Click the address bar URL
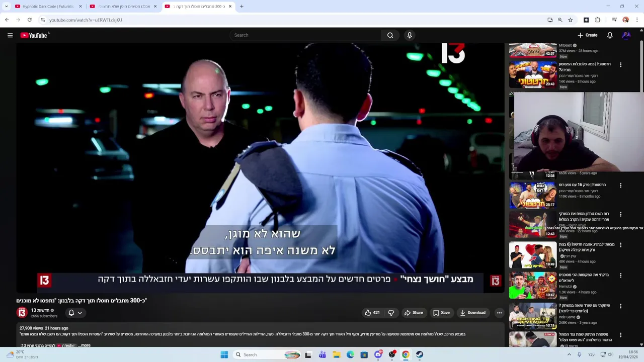The image size is (644, 362). coord(86,20)
